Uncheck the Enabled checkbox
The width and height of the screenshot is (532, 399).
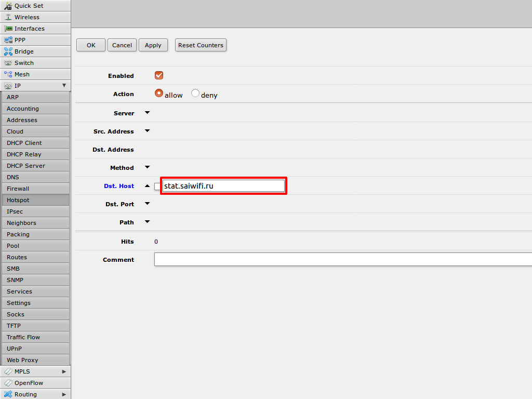pyautogui.click(x=158, y=75)
